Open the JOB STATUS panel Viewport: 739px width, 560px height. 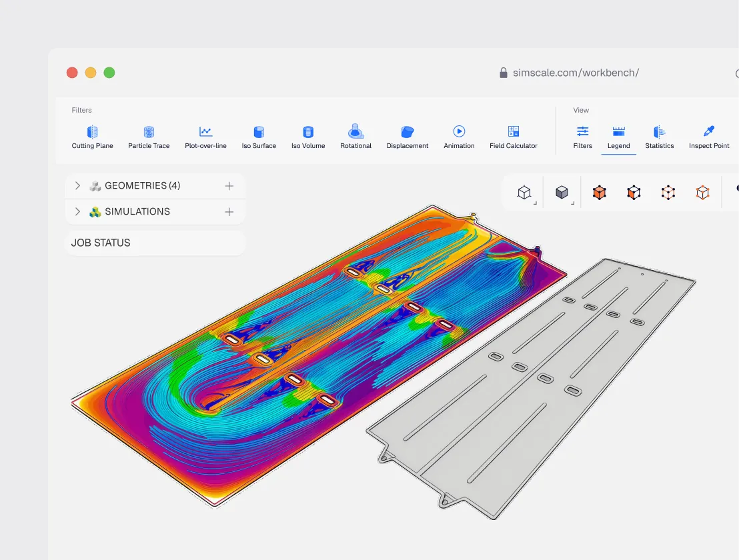point(155,243)
